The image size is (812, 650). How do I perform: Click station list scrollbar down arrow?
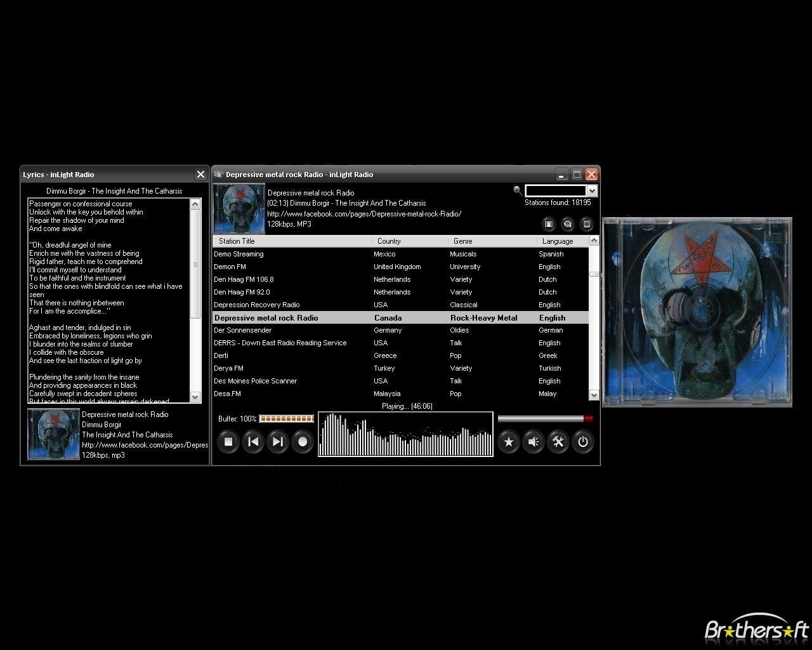pos(594,395)
